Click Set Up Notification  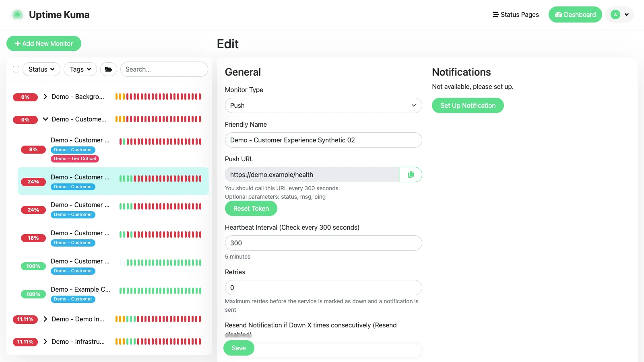[x=468, y=105]
